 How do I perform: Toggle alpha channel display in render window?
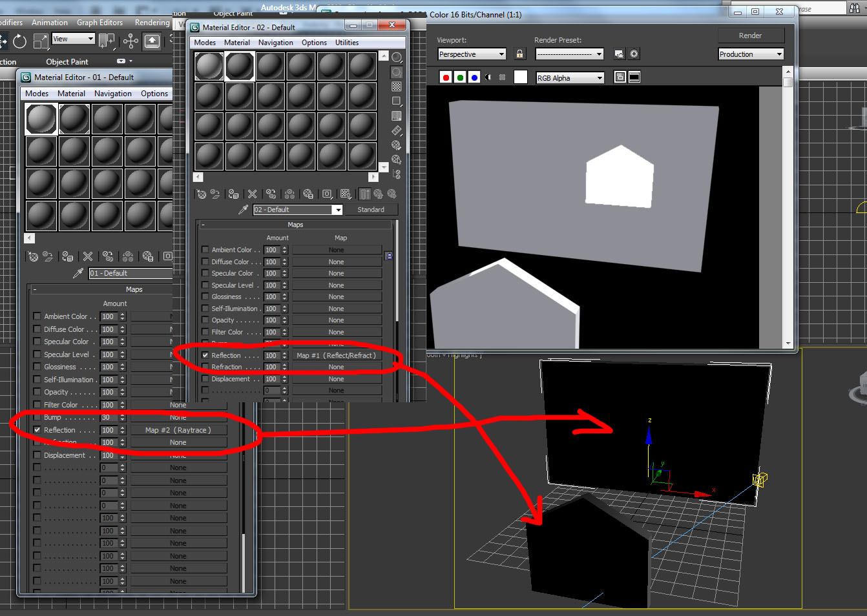tap(488, 77)
